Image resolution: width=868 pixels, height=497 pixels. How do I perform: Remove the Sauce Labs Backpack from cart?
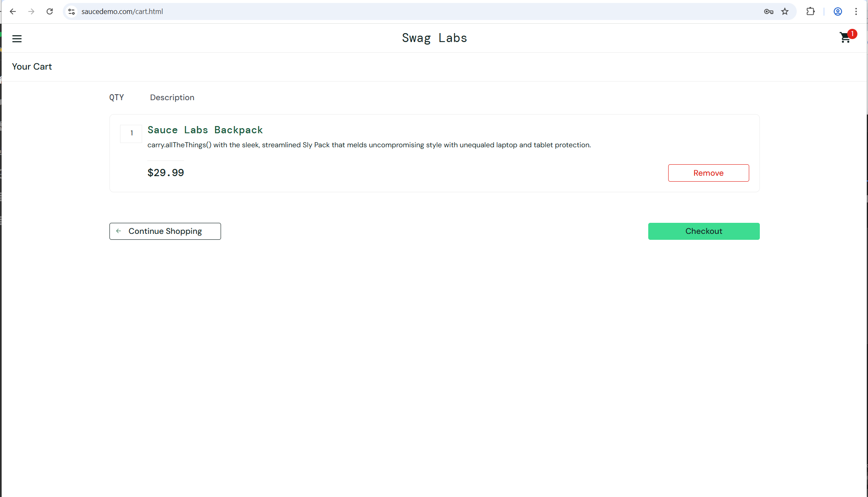pyautogui.click(x=708, y=173)
